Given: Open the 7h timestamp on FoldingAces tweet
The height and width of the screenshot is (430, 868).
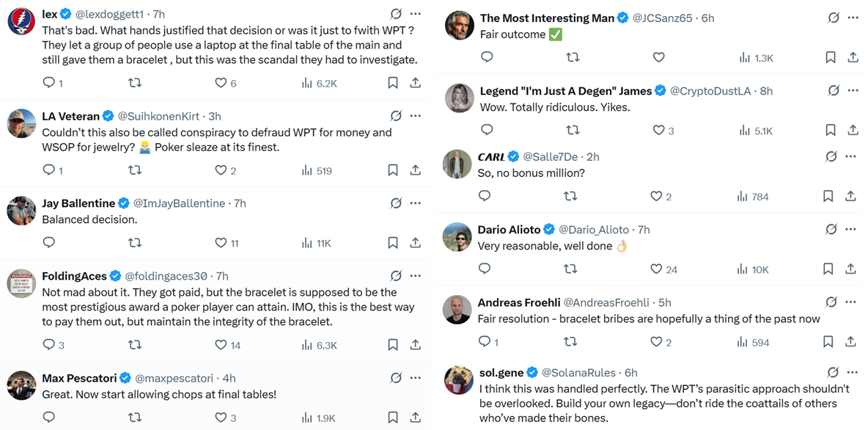Looking at the screenshot, I should click(222, 277).
